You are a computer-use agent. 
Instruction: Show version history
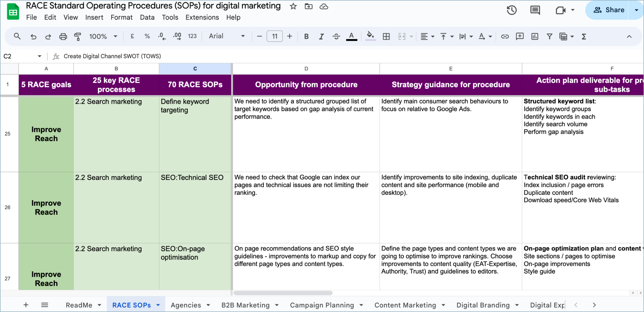pos(511,10)
